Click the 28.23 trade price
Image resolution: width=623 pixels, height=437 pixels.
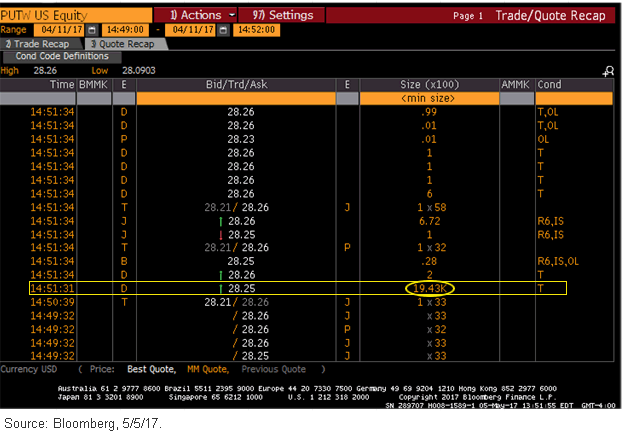coord(241,139)
